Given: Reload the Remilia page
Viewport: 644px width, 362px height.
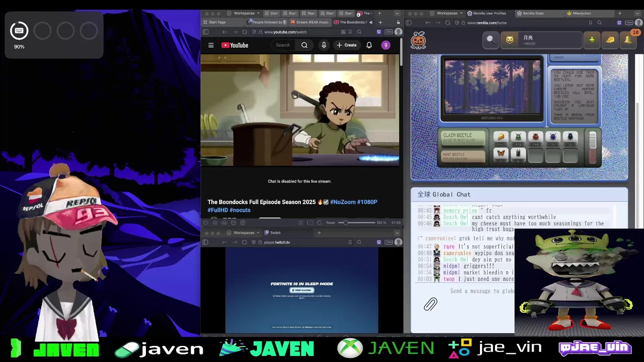Looking at the screenshot, I should click(x=448, y=23).
